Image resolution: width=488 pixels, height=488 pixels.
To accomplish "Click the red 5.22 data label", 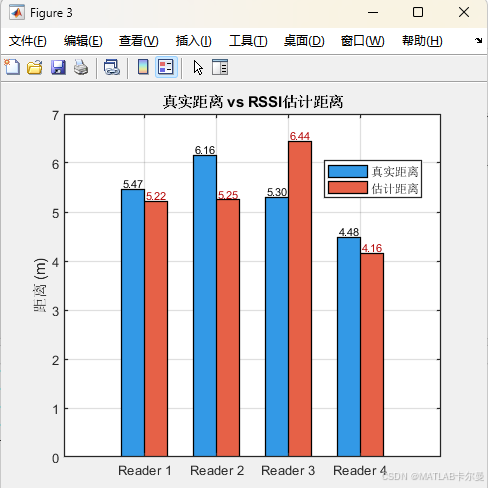I will pos(156,196).
